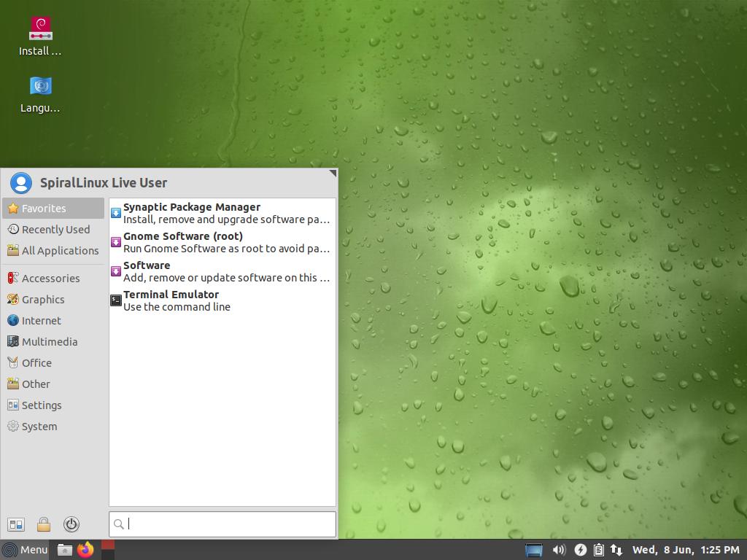Click the menu resize grip corner
Image resolution: width=747 pixels, height=560 pixels.
(333, 174)
